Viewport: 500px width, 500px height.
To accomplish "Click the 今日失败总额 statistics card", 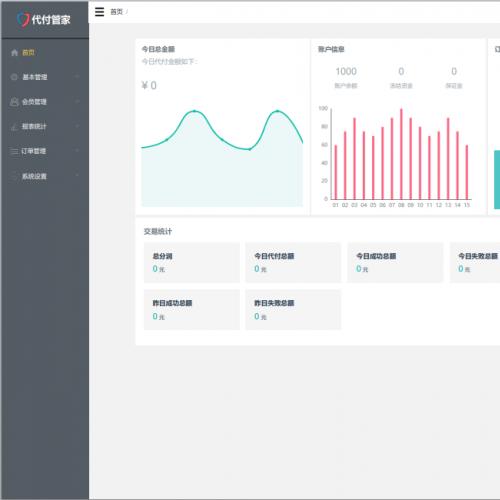I will click(475, 263).
